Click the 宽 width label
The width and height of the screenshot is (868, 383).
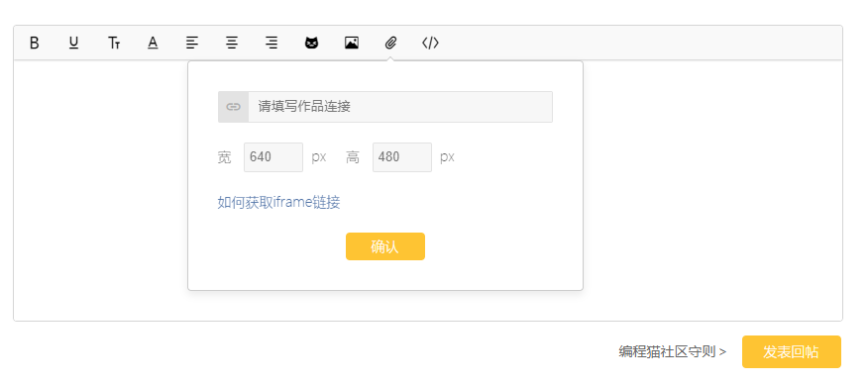click(x=224, y=157)
